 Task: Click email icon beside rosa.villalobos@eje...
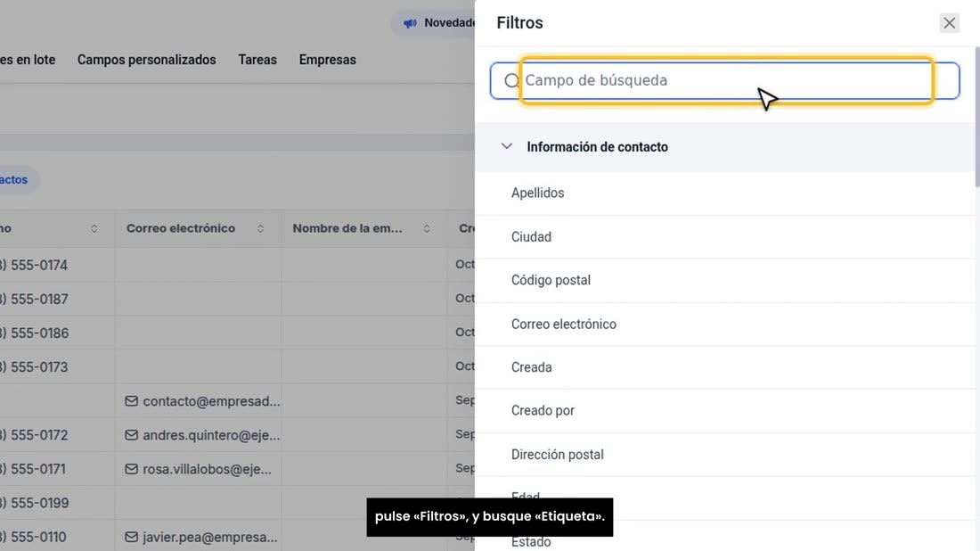click(131, 468)
